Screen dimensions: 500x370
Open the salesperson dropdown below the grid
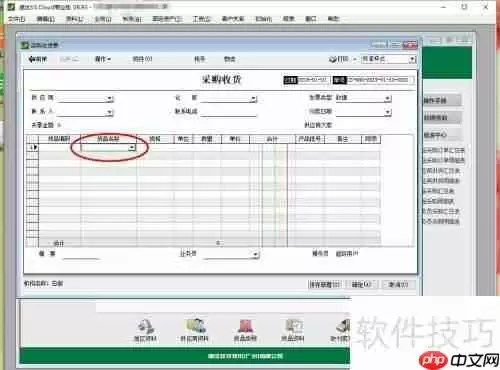[255, 254]
